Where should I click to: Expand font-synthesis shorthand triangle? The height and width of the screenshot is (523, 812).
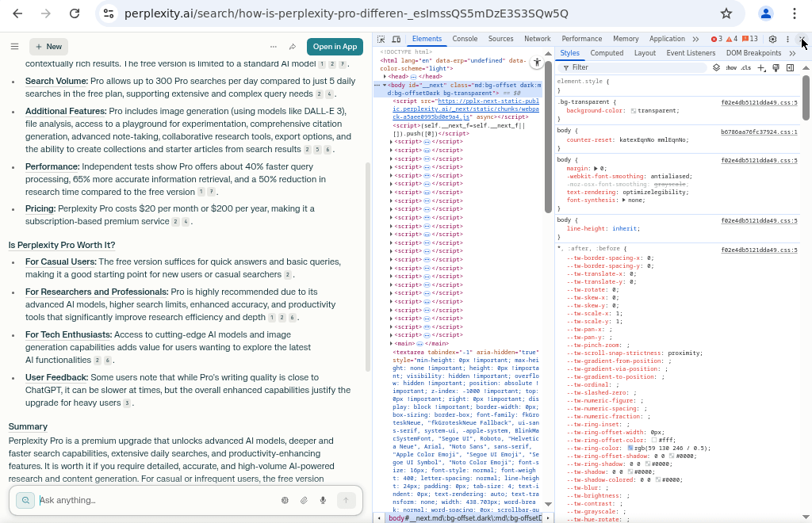tap(623, 200)
